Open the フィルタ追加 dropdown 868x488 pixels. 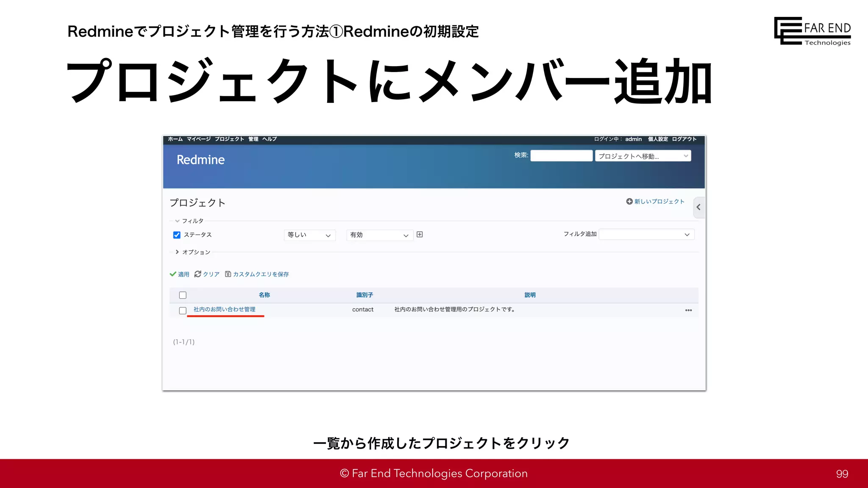pos(646,234)
